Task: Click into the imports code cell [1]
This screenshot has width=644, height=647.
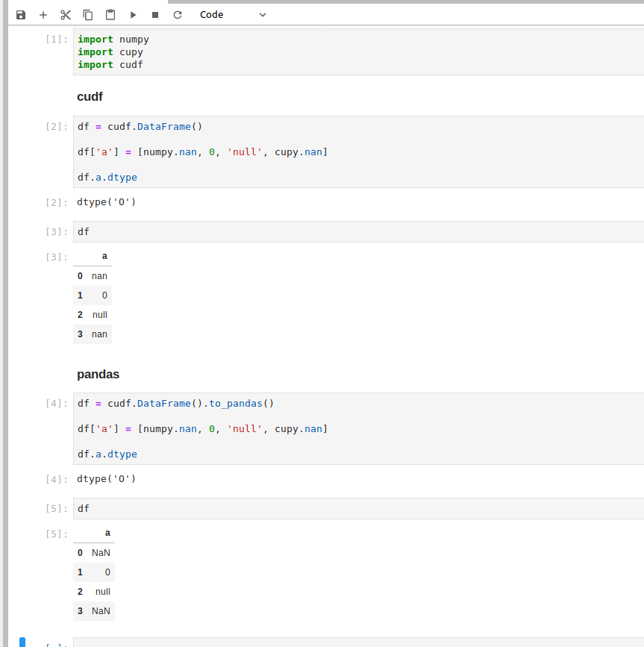Action: (358, 52)
